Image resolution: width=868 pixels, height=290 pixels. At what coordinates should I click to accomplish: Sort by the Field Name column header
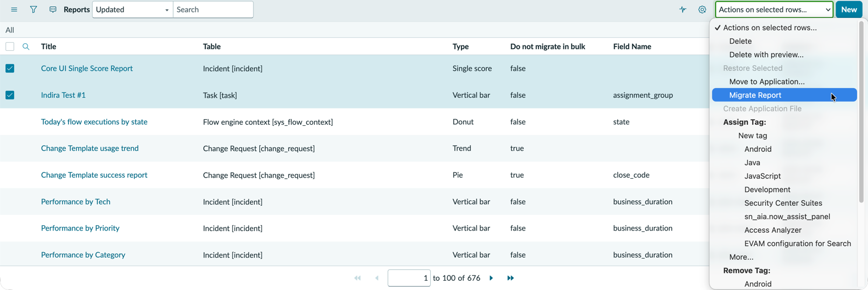tap(632, 46)
